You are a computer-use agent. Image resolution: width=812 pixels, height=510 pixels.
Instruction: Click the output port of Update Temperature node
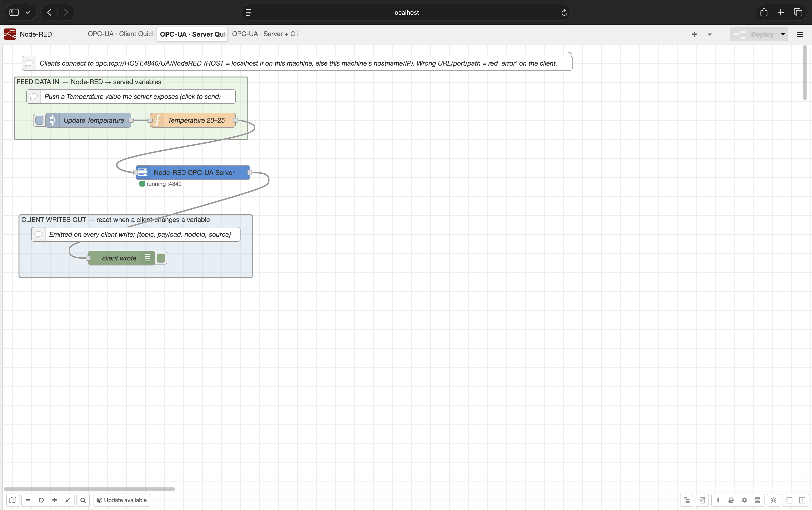[131, 120]
